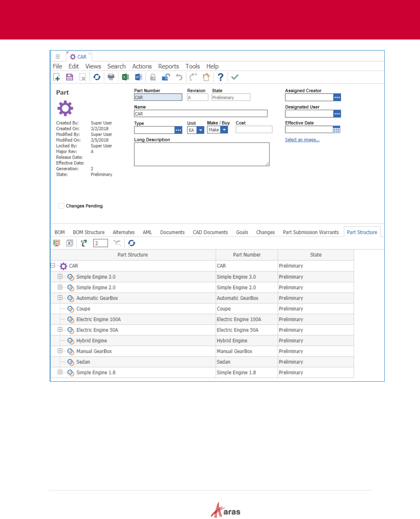This screenshot has width=420, height=519.
Task: Collapse the CAR root node
Action: coord(52,266)
